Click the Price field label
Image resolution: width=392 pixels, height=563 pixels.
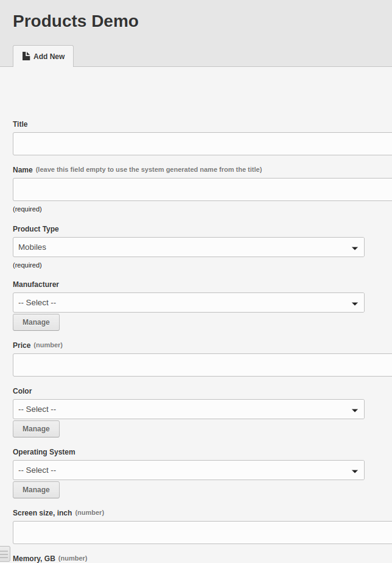click(x=21, y=345)
